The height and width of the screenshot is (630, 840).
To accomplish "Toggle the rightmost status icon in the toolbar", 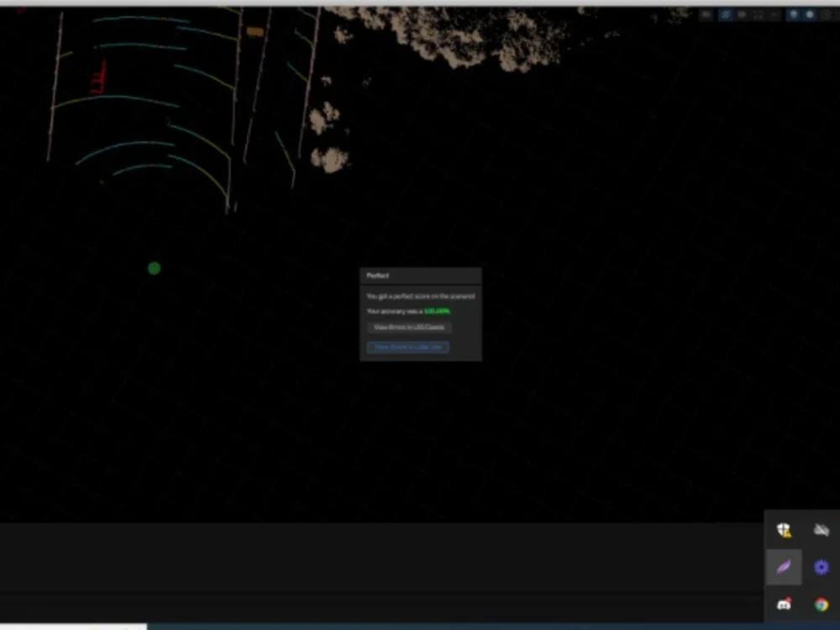I will click(x=827, y=14).
